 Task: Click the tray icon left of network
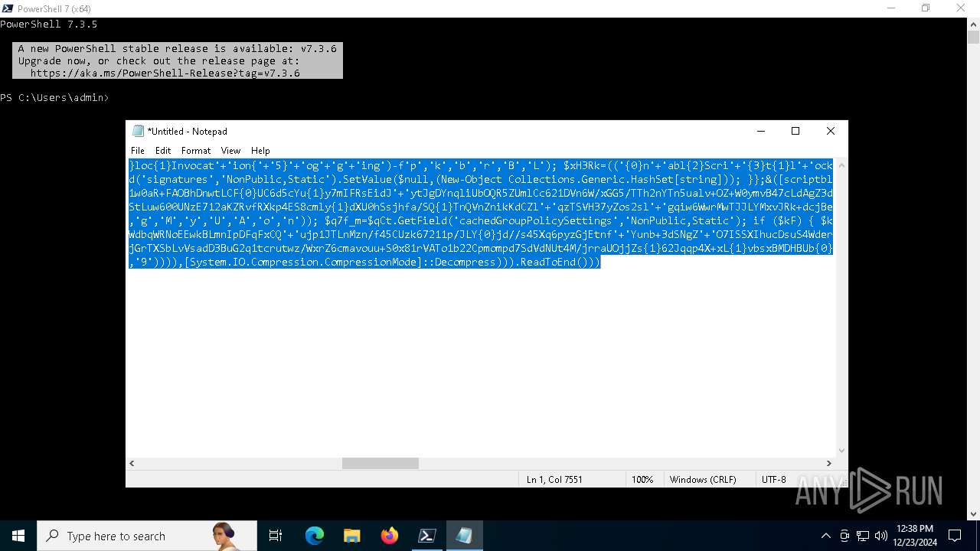click(844, 536)
